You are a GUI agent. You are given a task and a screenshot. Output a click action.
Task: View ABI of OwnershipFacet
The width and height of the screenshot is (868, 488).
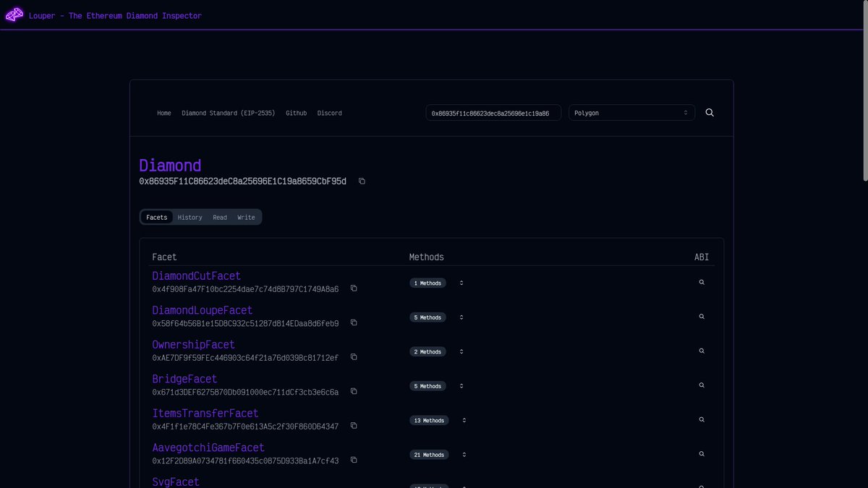tap(702, 351)
